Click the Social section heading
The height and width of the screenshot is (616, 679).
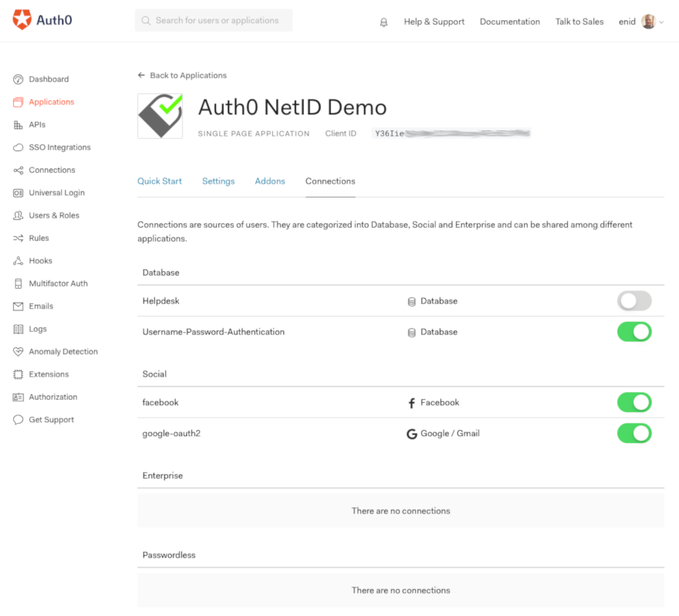point(154,374)
